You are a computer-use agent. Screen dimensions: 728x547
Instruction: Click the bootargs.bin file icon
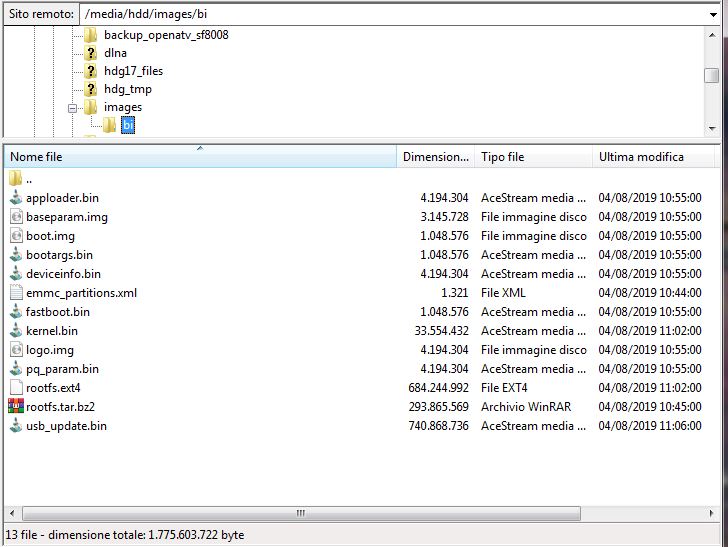pyautogui.click(x=16, y=255)
